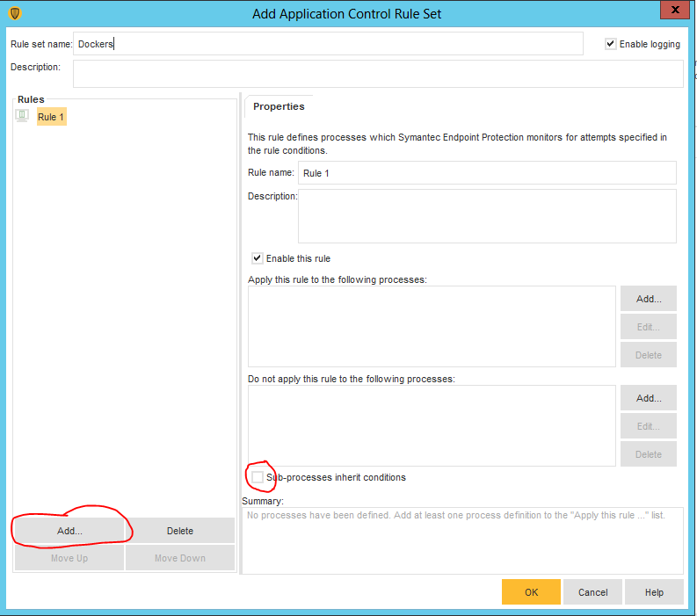This screenshot has height=616, width=697.
Task: Close the Add Application Control Rule Set window
Action: (x=675, y=10)
